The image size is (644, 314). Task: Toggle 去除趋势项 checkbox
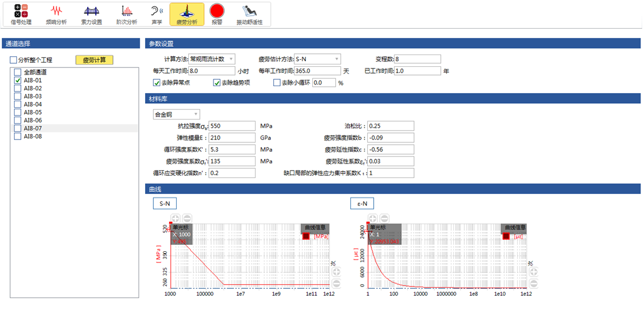pos(216,83)
